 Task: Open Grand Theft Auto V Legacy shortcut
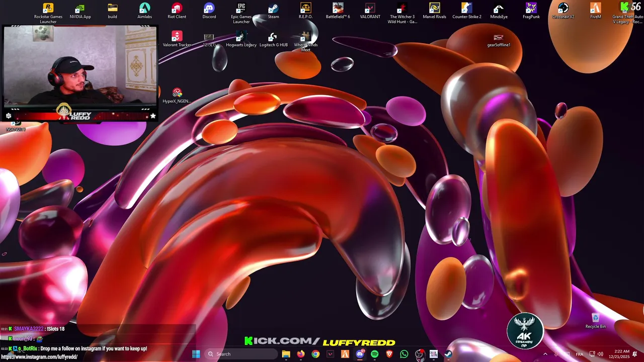coord(627,13)
